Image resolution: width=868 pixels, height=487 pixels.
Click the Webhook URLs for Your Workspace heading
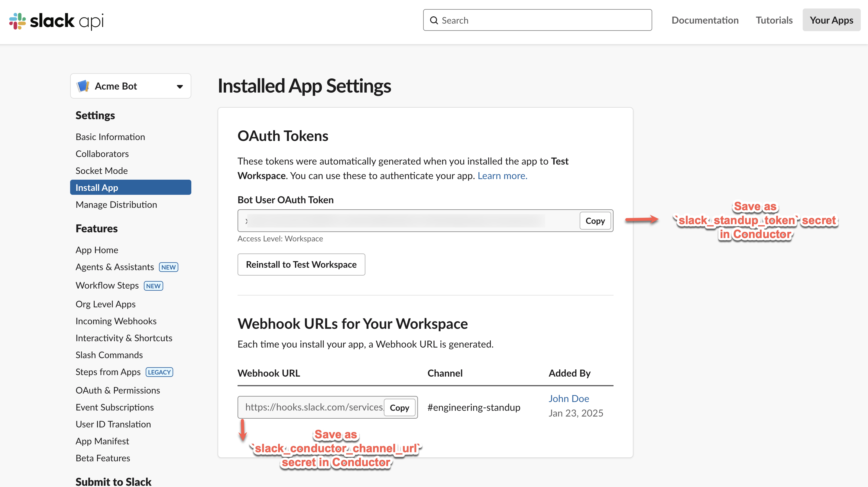click(x=352, y=324)
